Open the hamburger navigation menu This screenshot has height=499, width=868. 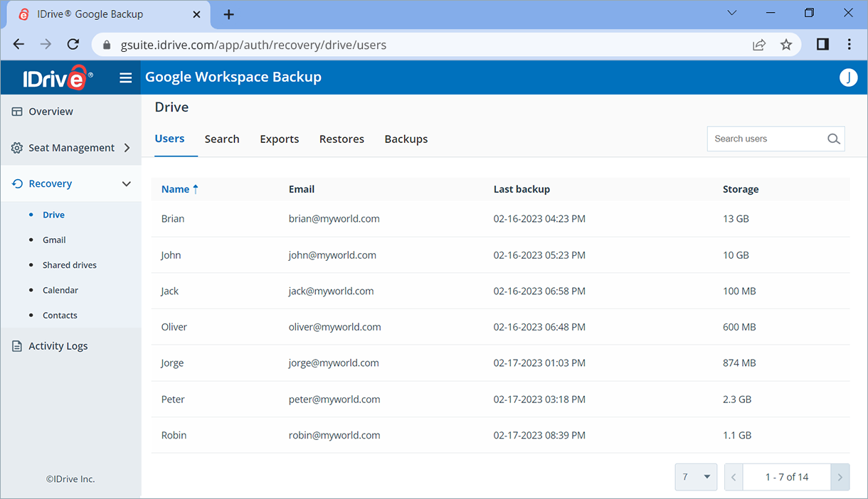(x=126, y=77)
